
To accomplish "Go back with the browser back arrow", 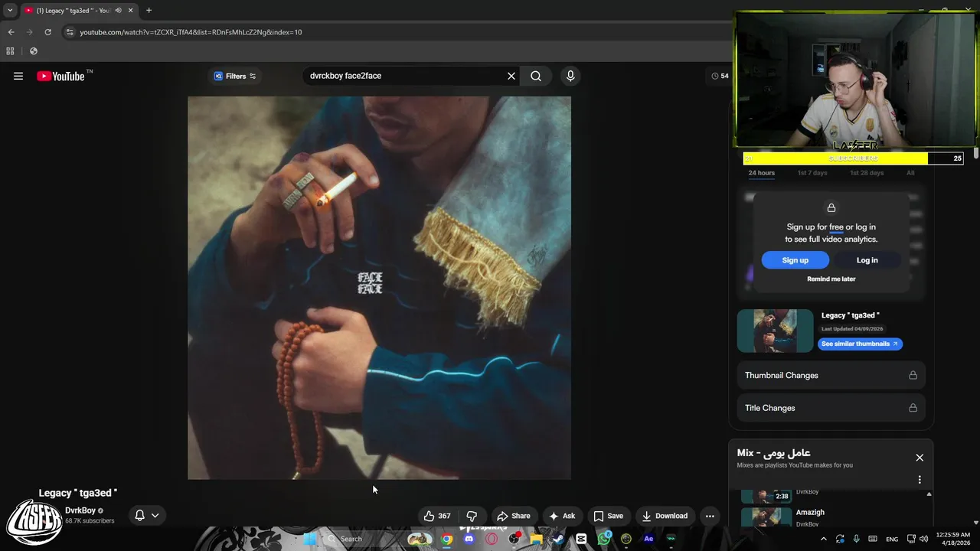I will tap(11, 32).
